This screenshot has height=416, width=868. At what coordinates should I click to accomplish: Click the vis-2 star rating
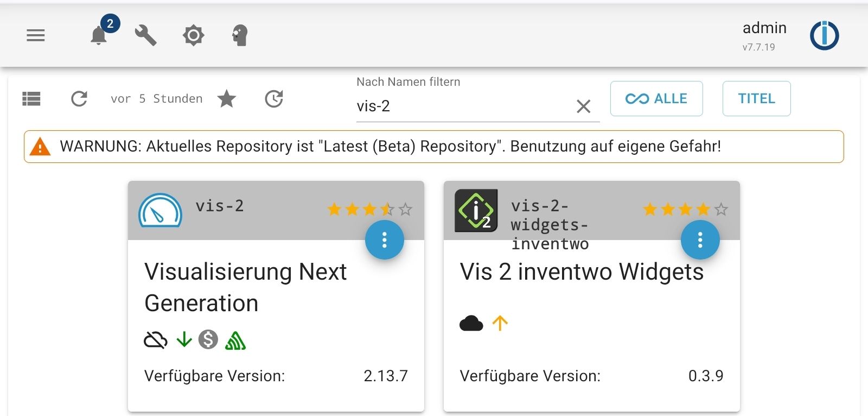coord(369,209)
